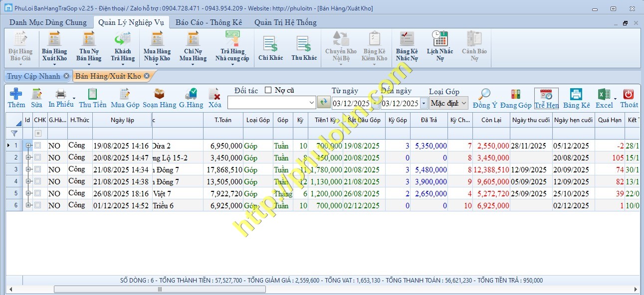The width and height of the screenshot is (644, 295).
Task: Expand the Loại Góp dropdown
Action: point(463,103)
